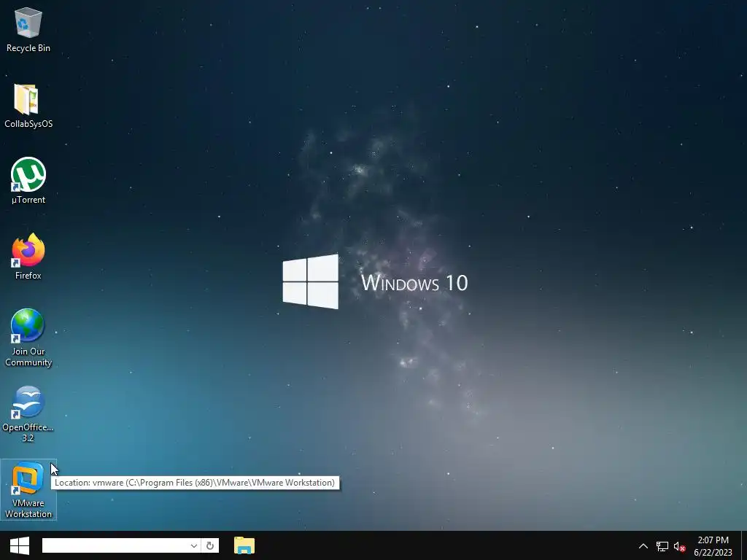Open the muted volume tray icon
The height and width of the screenshot is (560, 747).
tap(679, 546)
